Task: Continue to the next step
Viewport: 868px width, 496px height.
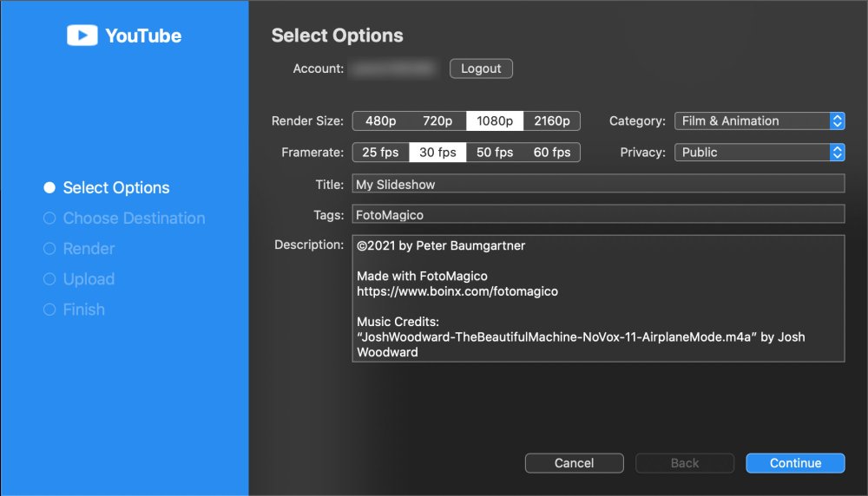Action: click(x=795, y=463)
